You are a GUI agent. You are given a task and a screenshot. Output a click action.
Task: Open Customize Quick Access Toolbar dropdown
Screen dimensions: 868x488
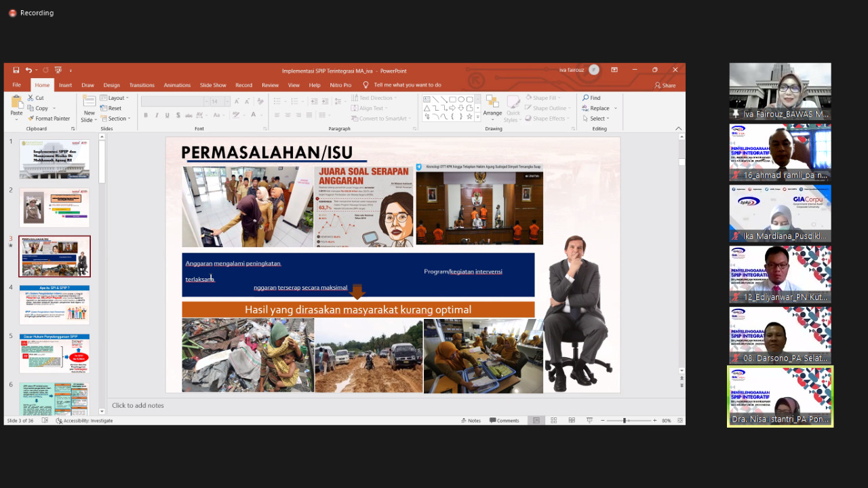point(71,70)
